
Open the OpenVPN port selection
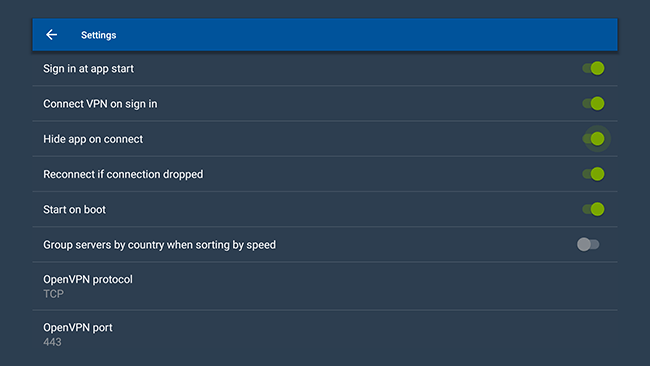point(325,334)
